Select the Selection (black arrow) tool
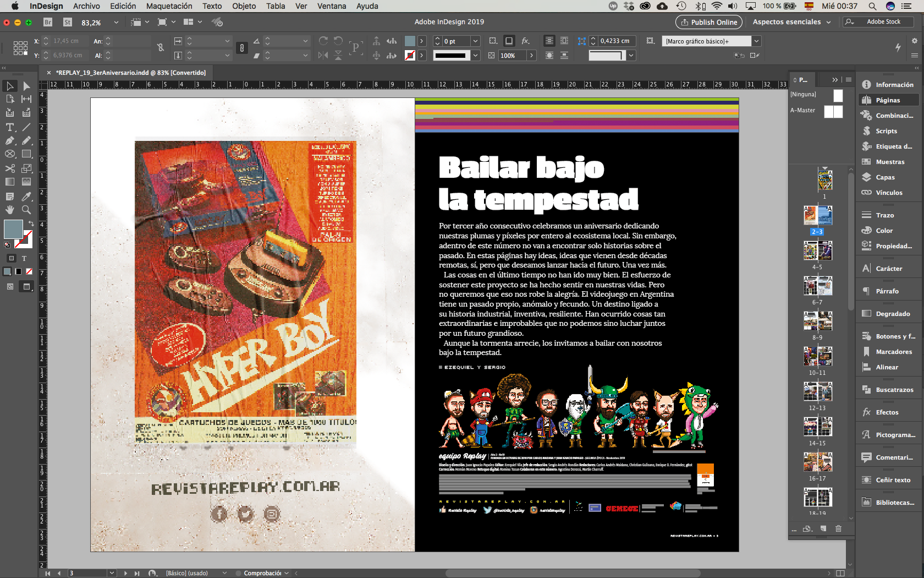The width and height of the screenshot is (924, 578). tap(10, 86)
